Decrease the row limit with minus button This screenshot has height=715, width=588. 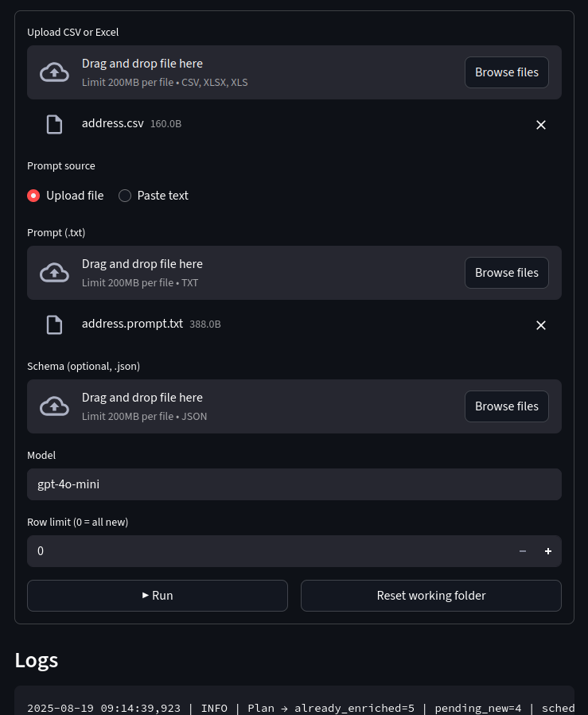point(523,551)
